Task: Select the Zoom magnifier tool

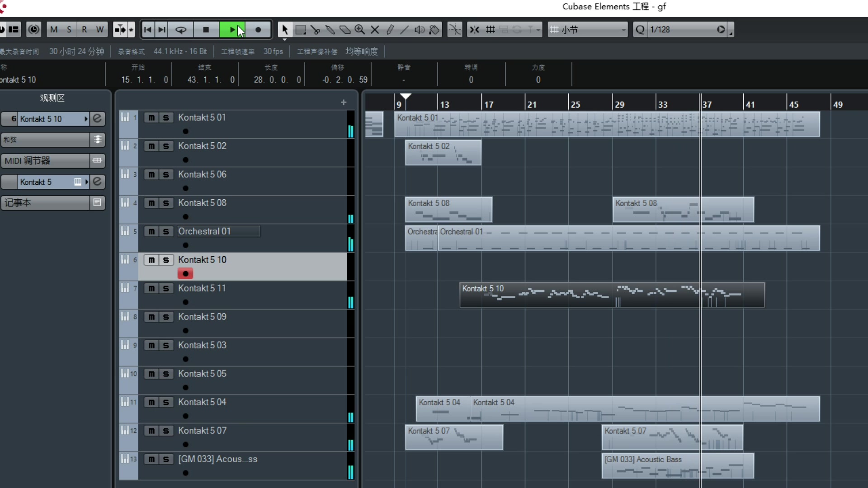Action: tap(360, 30)
